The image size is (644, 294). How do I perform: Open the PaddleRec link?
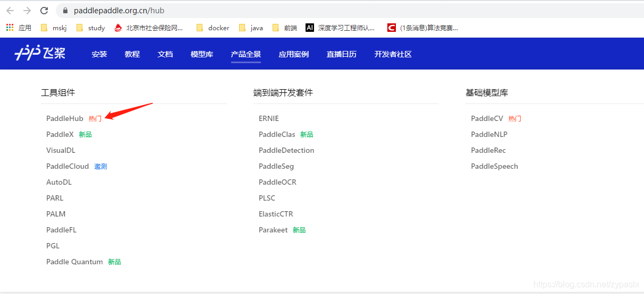pyautogui.click(x=488, y=150)
